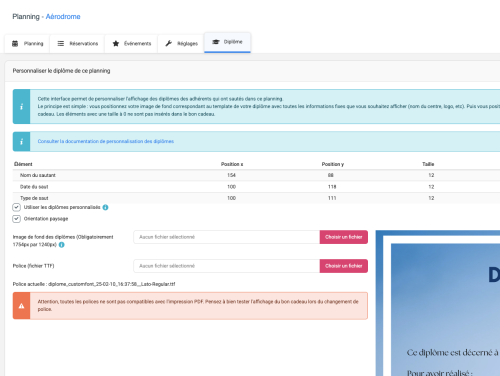Click the 'Élément' column header
The width and height of the screenshot is (500, 376).
pyautogui.click(x=23, y=164)
